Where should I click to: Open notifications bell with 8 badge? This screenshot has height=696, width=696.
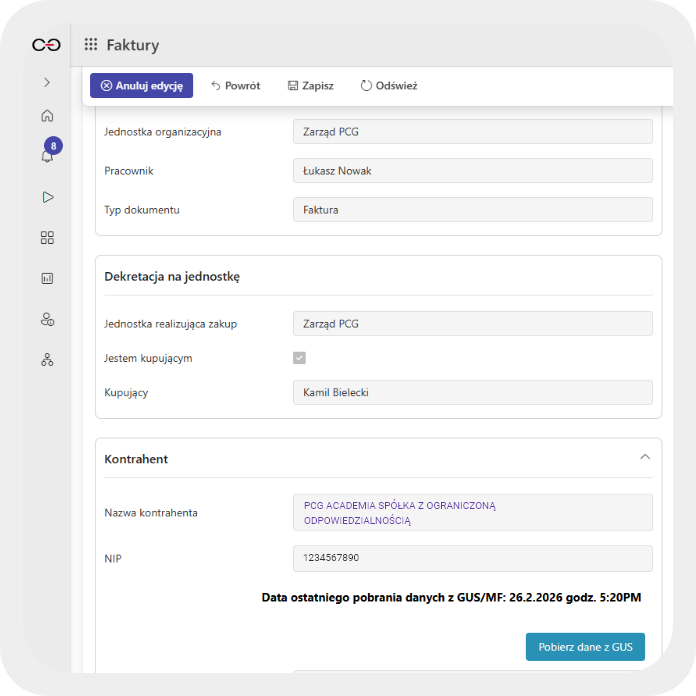pyautogui.click(x=47, y=155)
